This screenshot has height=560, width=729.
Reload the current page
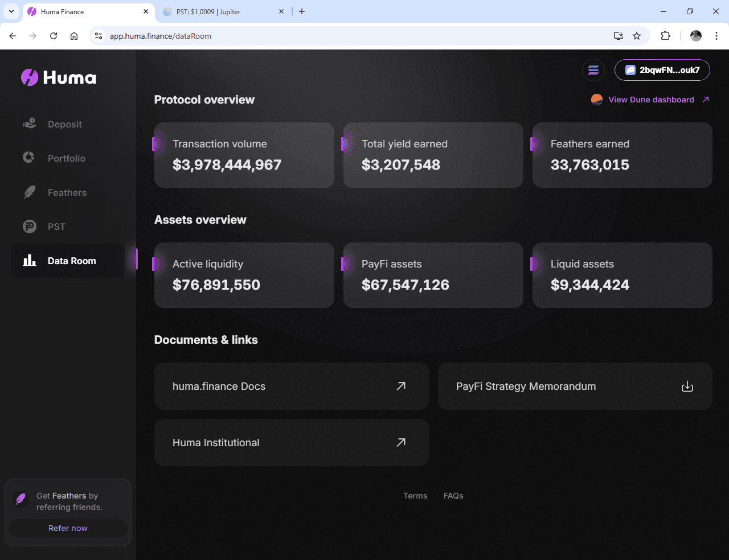pyautogui.click(x=54, y=36)
